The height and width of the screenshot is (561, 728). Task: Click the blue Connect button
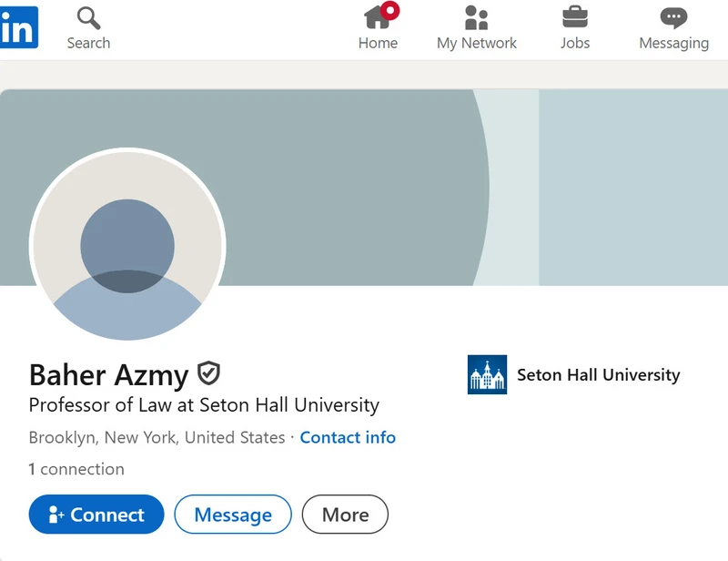[96, 514]
